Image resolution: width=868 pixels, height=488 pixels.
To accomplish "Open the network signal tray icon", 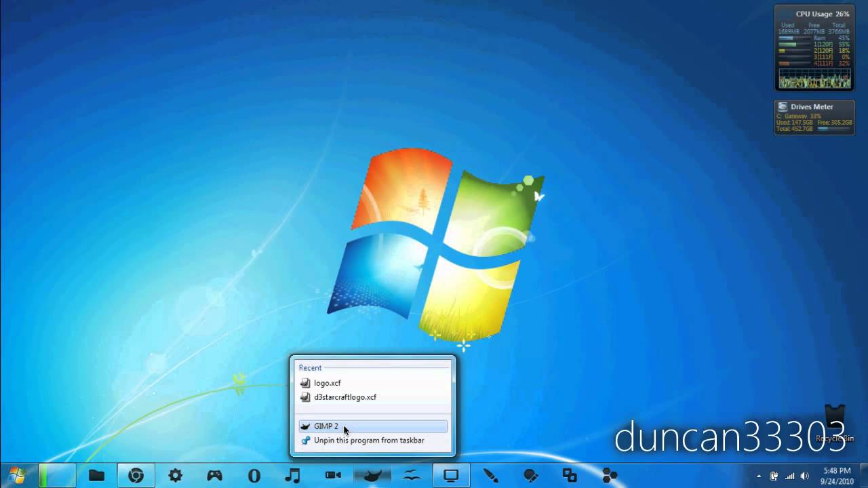I will click(x=789, y=476).
